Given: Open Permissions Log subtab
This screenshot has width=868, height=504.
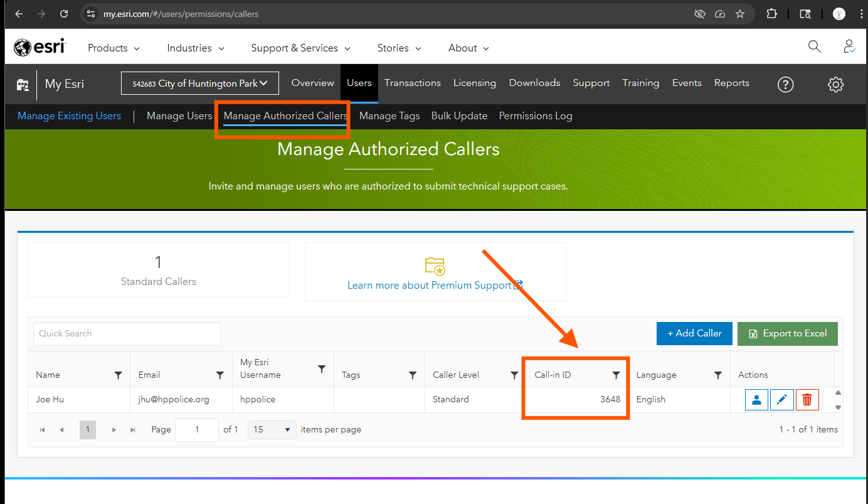Looking at the screenshot, I should [536, 115].
